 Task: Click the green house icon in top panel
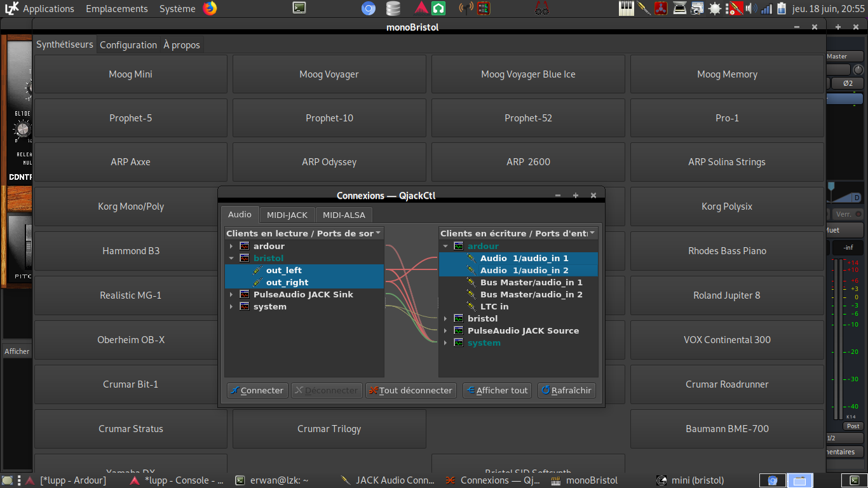[x=438, y=8]
